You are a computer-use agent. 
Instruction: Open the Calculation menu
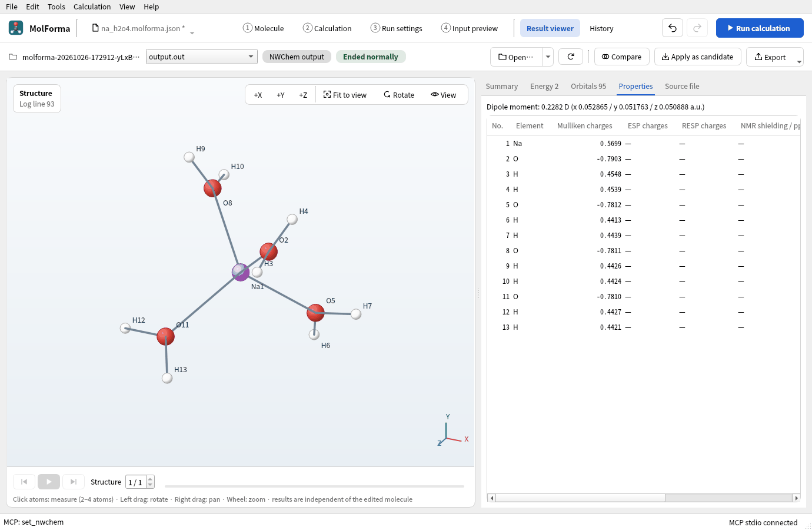[x=92, y=6]
